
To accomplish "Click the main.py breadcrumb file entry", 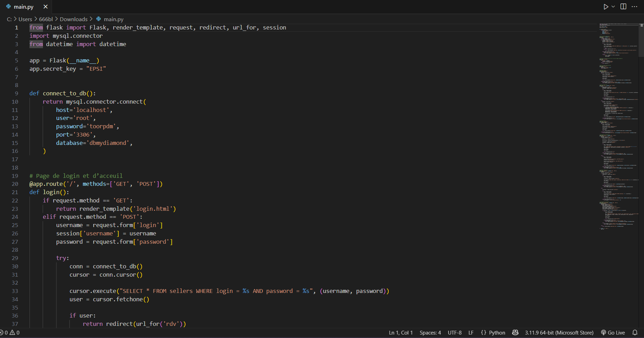I will pos(113,19).
